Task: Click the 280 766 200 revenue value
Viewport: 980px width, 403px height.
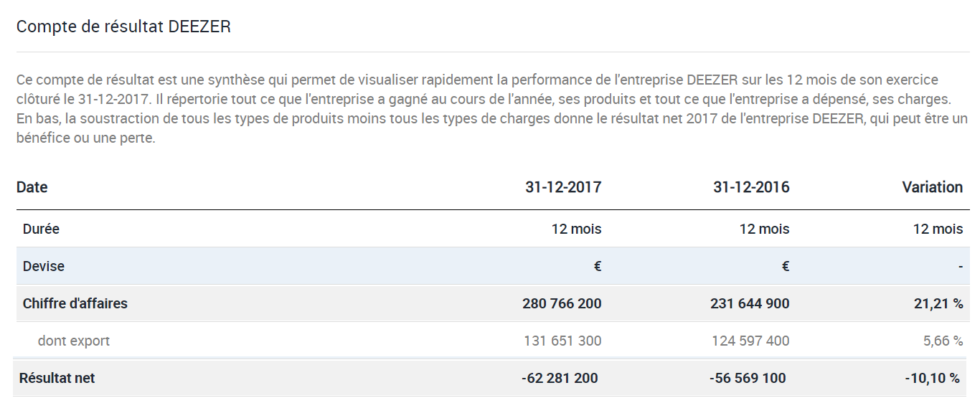Action: pos(562,303)
